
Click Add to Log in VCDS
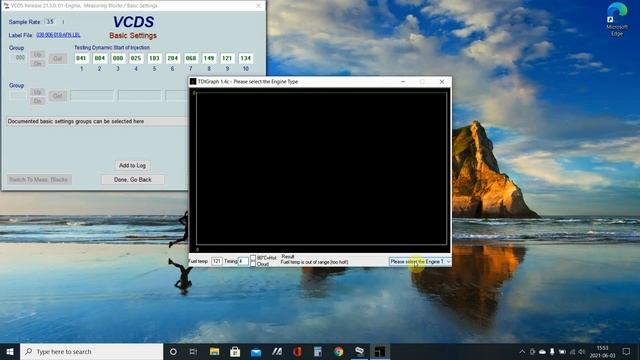click(x=132, y=165)
